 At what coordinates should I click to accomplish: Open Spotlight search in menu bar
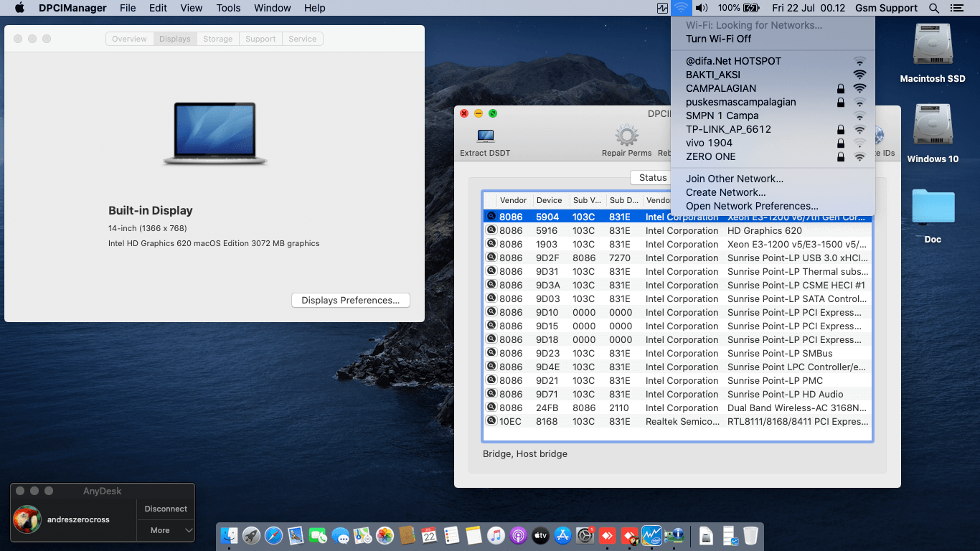tap(933, 8)
